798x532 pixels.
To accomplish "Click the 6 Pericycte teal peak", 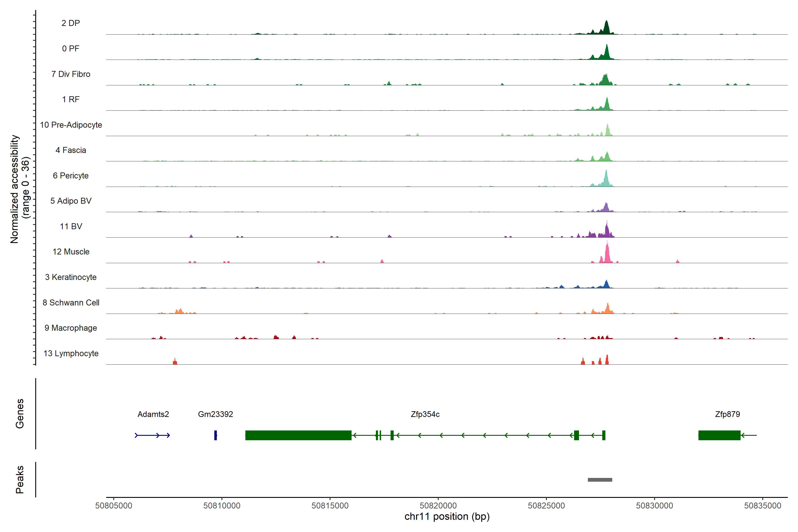I will [606, 180].
